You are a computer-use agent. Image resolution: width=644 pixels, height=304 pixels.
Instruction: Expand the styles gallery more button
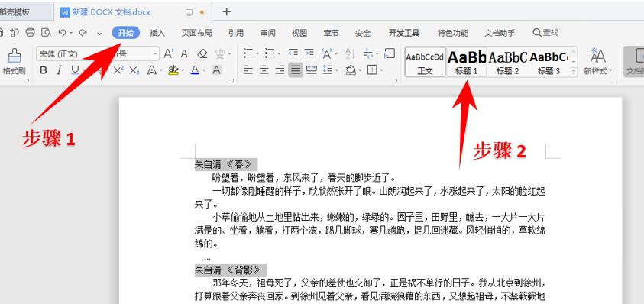pyautogui.click(x=574, y=73)
